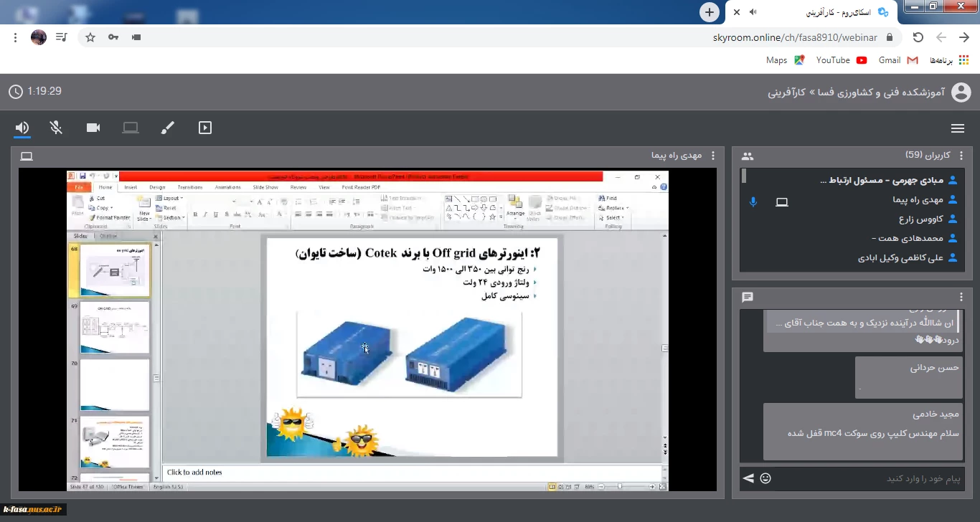This screenshot has width=980, height=522.
Task: Open the Gmail bookmark
Action: click(x=898, y=60)
